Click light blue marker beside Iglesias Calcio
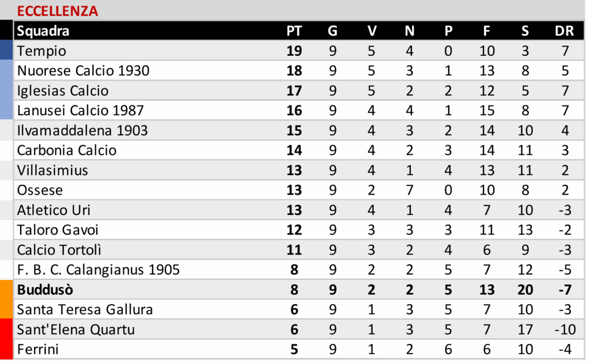Viewport: 590px width, 364px height. 6,90
